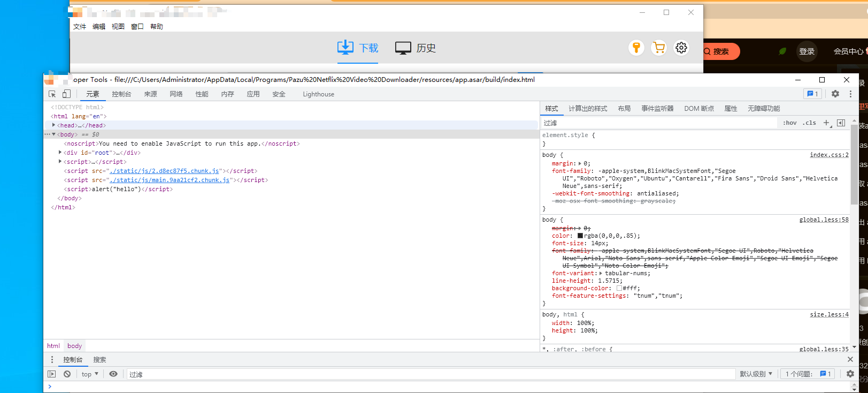Open the 网络 Network tab
Screen dimensions: 868x393
click(176, 94)
